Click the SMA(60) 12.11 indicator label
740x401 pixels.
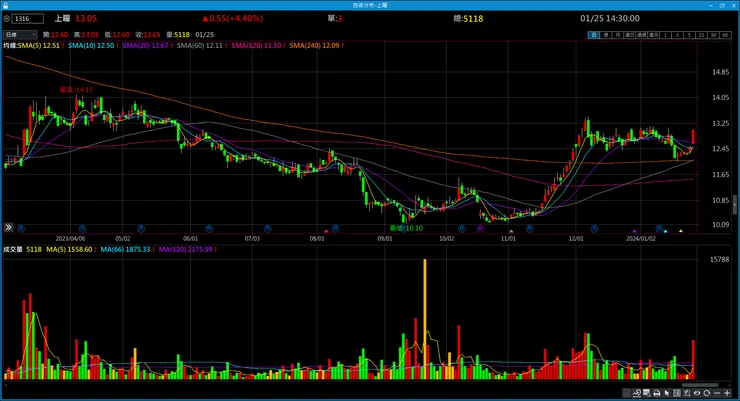pyautogui.click(x=200, y=46)
